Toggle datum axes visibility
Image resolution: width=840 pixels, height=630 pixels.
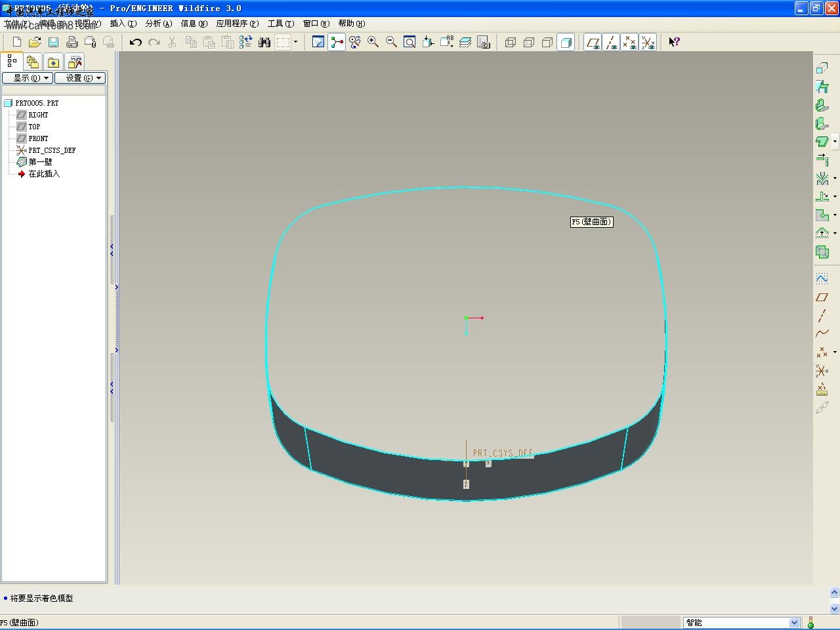tap(611, 42)
